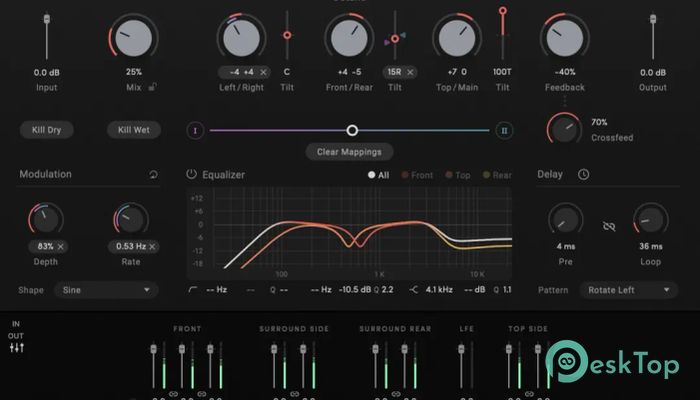Screen dimensions: 700x400
Task: Click the second SURROUND REAR channel fader
Action: click(x=404, y=349)
